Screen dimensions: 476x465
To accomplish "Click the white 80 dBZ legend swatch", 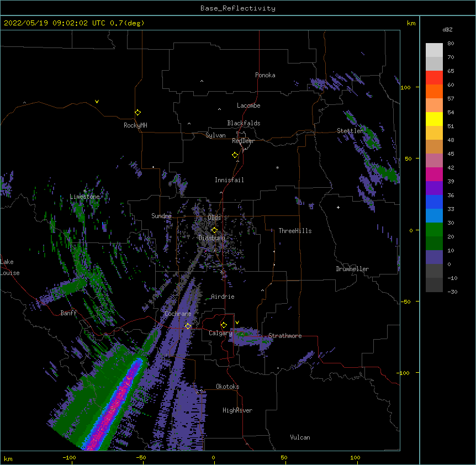I will point(434,50).
